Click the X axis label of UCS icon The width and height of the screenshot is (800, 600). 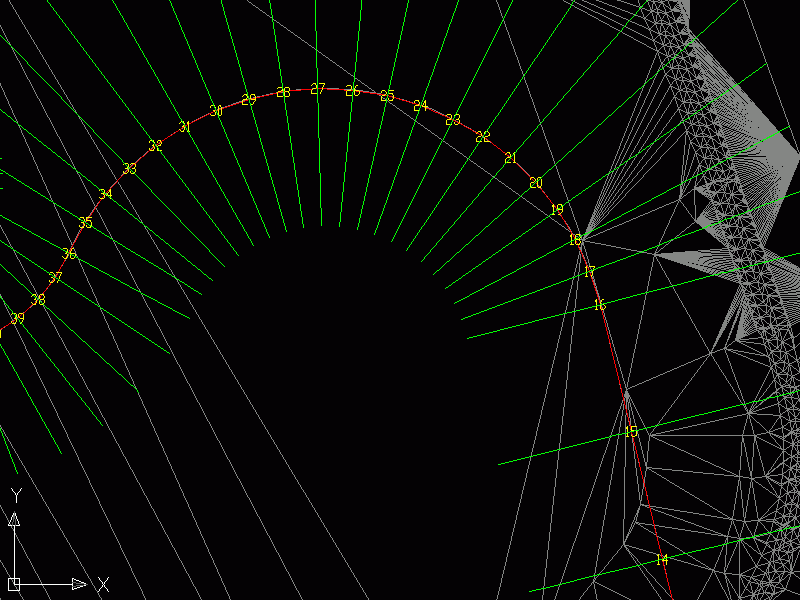coord(104,584)
